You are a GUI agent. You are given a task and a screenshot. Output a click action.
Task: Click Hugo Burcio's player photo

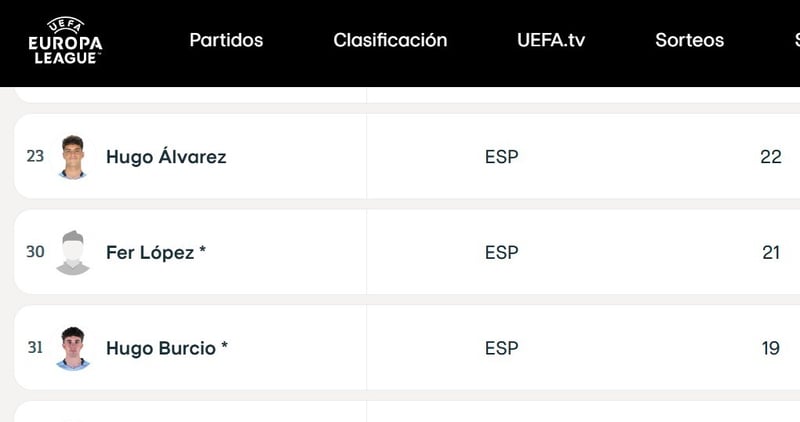click(x=73, y=349)
